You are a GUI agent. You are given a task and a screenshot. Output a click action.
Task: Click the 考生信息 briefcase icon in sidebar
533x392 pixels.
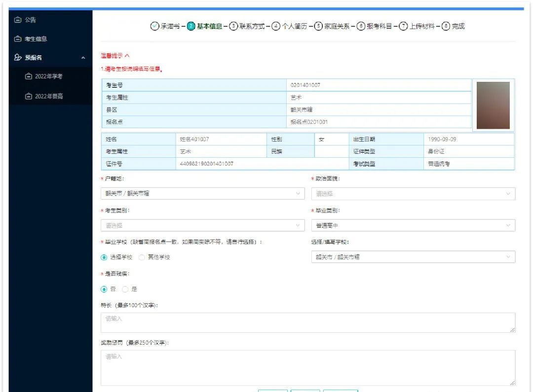[18, 39]
